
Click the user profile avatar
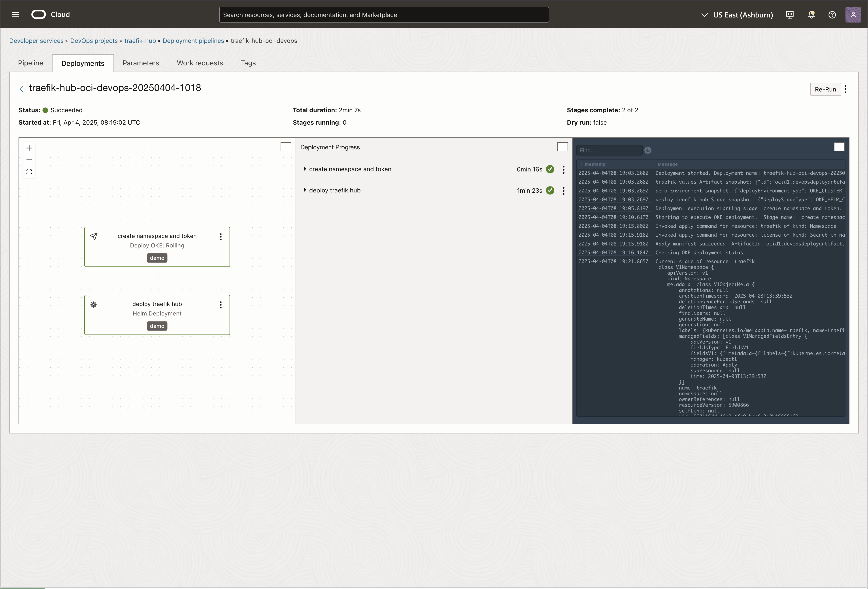click(853, 15)
